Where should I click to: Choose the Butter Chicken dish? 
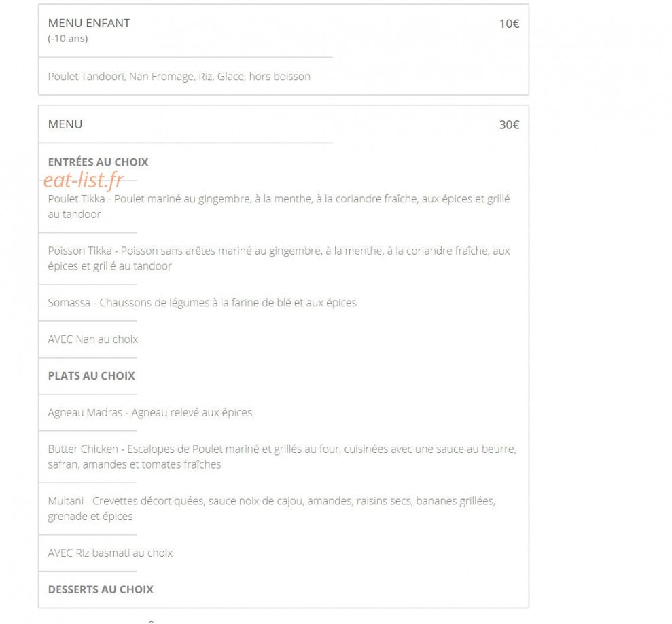pyautogui.click(x=282, y=456)
